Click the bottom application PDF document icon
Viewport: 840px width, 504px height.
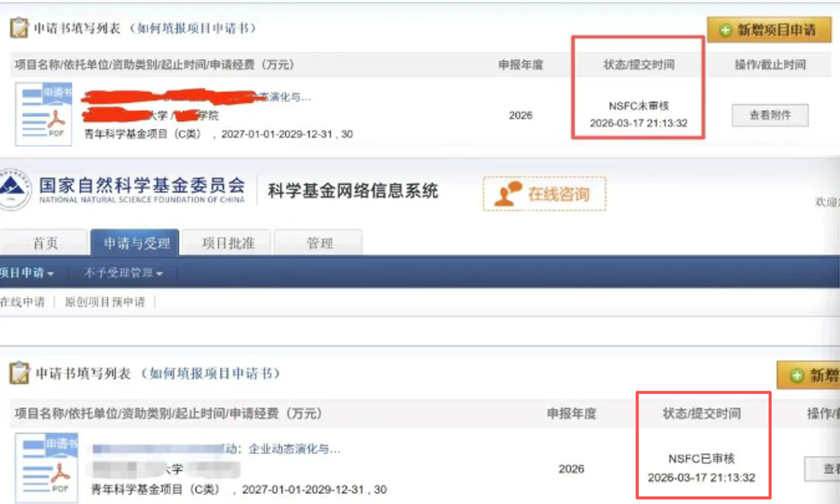pos(47,468)
